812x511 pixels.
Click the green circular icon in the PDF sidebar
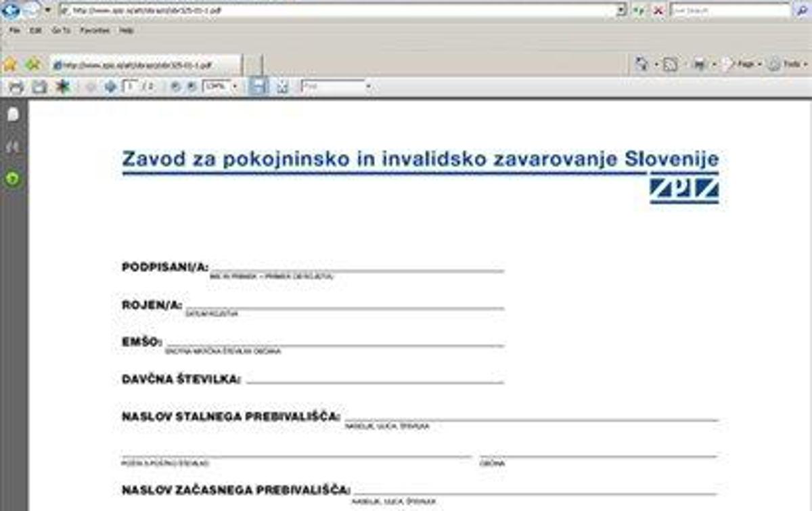coord(13,179)
